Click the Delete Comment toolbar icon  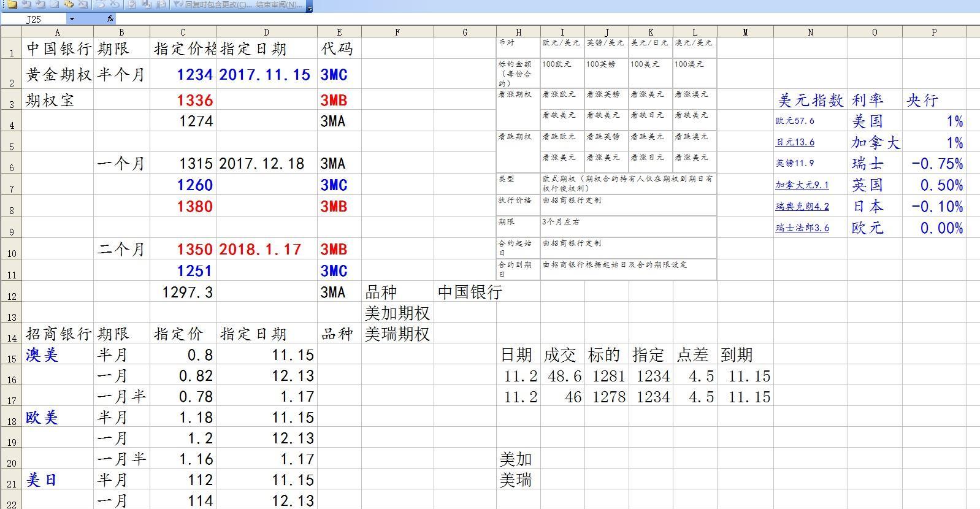click(83, 4)
